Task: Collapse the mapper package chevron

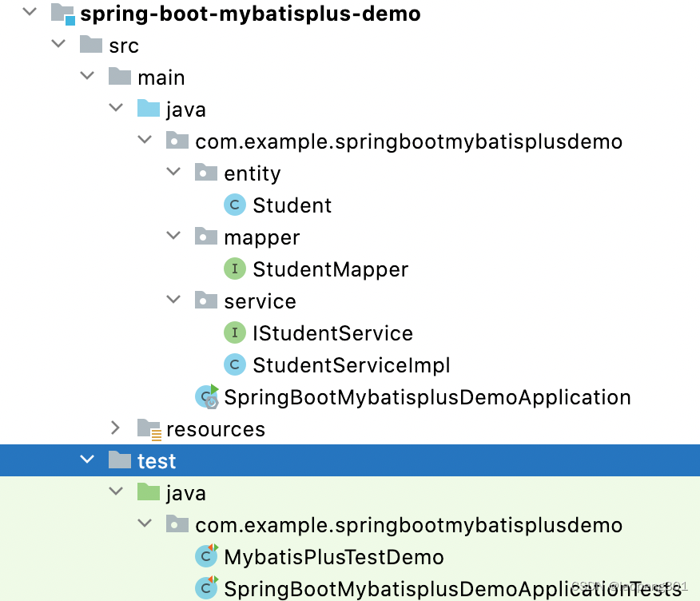Action: click(174, 237)
